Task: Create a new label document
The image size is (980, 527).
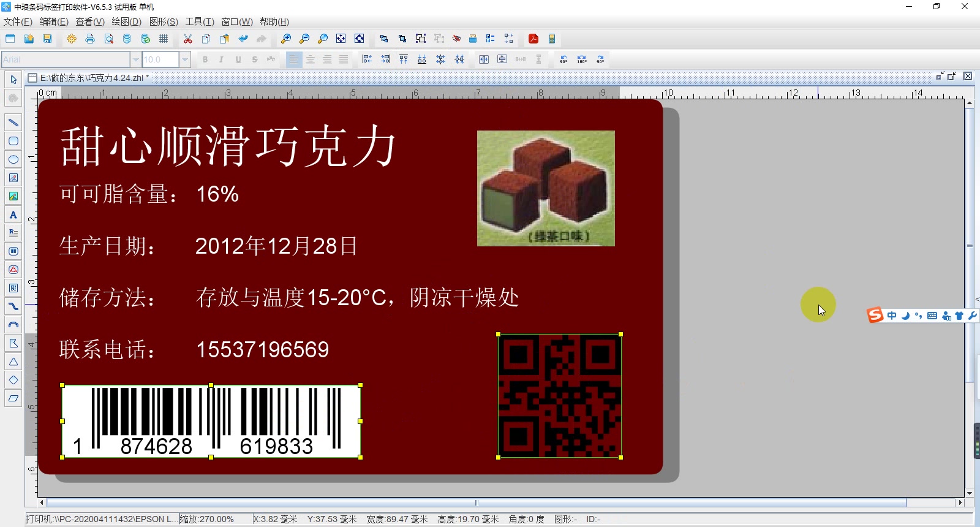Action: (10, 39)
